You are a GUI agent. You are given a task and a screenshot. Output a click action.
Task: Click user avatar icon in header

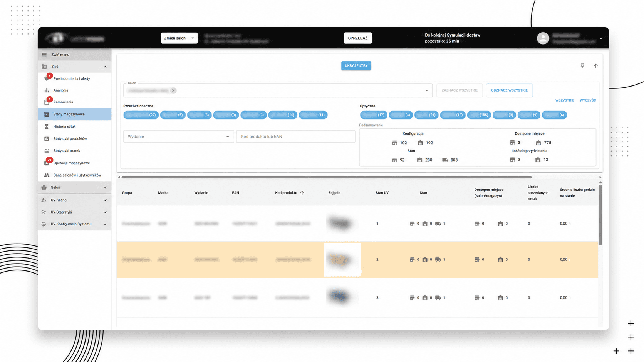pos(543,38)
